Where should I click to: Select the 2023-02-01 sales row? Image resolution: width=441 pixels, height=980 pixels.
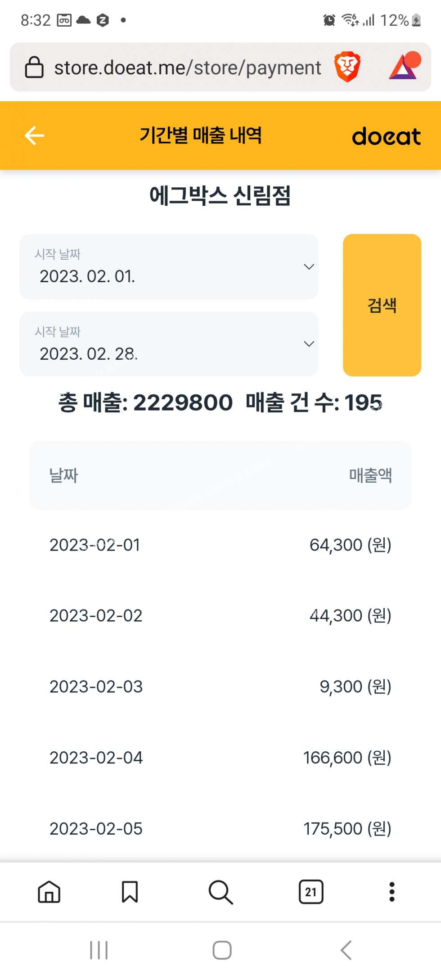click(220, 545)
